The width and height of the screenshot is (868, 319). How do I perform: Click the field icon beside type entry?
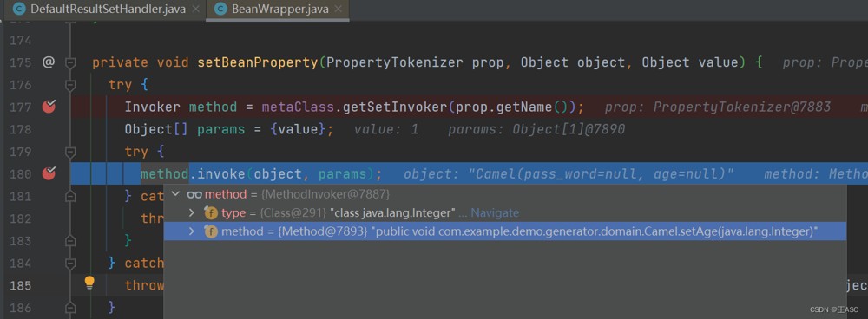[x=211, y=212]
